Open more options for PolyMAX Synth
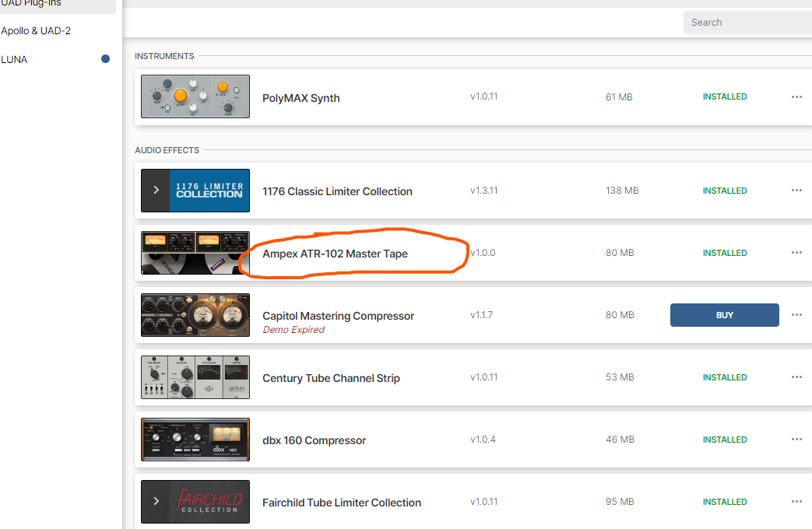This screenshot has width=812, height=529. point(796,96)
